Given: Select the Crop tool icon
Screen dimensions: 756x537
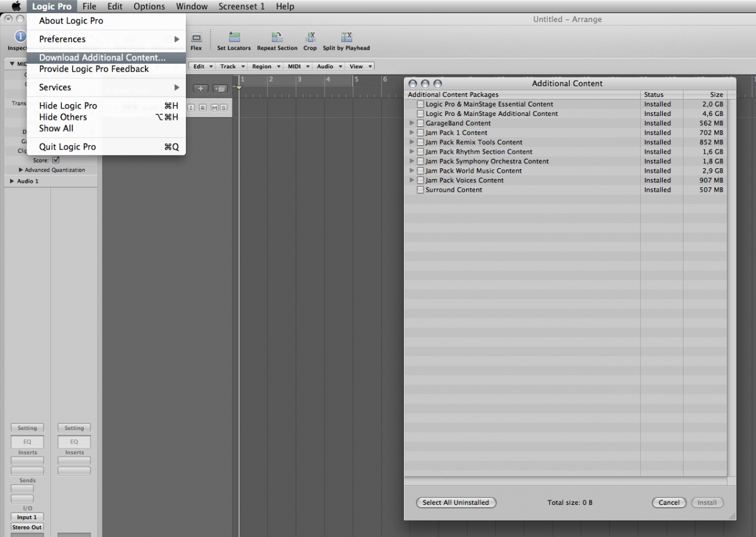Looking at the screenshot, I should pyautogui.click(x=310, y=38).
